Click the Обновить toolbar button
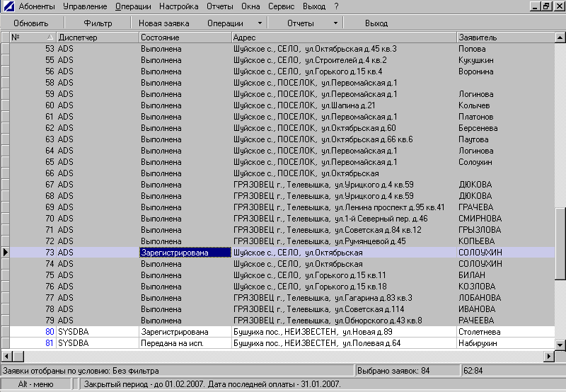The width and height of the screenshot is (566, 392). click(31, 23)
